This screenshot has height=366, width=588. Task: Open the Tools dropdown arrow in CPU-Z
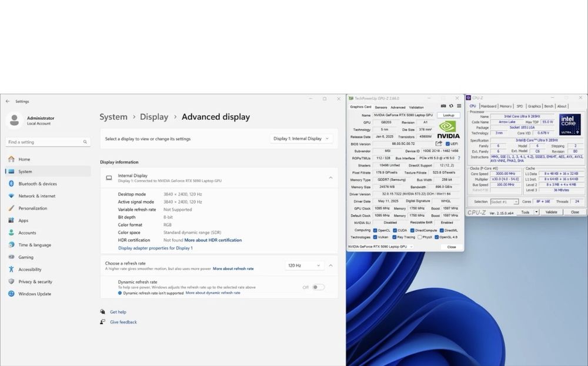tap(537, 212)
